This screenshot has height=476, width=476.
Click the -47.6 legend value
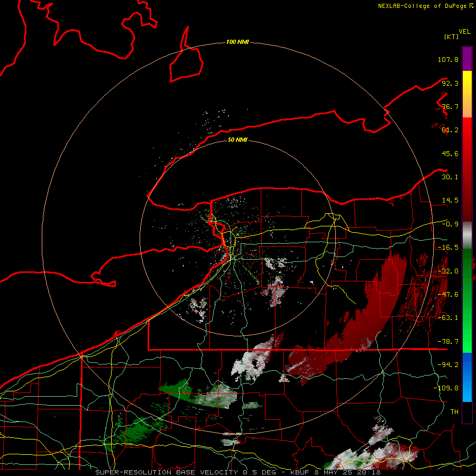pyautogui.click(x=448, y=295)
